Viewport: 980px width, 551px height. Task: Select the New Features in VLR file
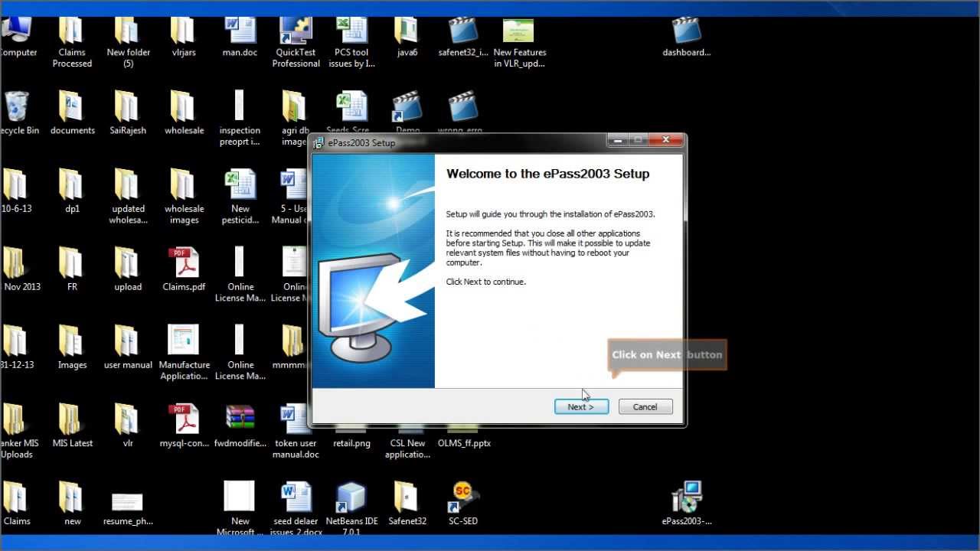[x=519, y=31]
